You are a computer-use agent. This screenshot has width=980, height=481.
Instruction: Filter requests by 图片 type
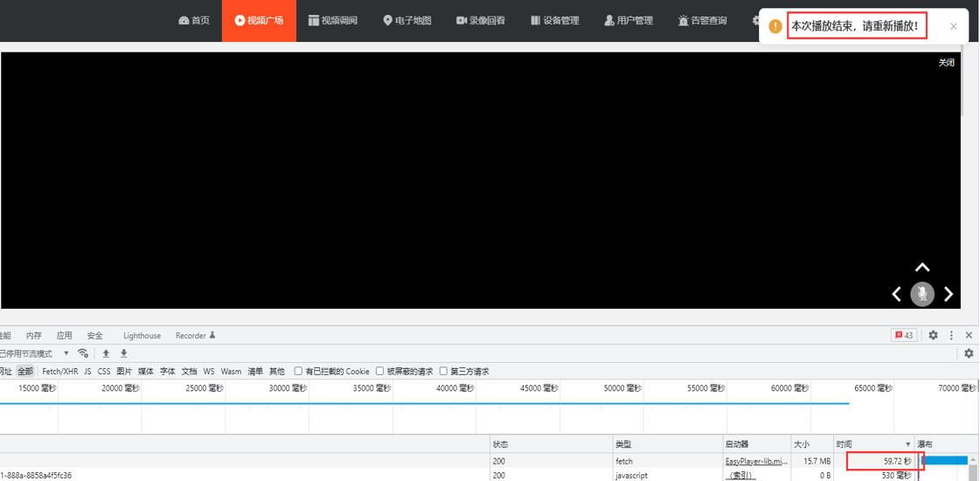click(x=124, y=371)
